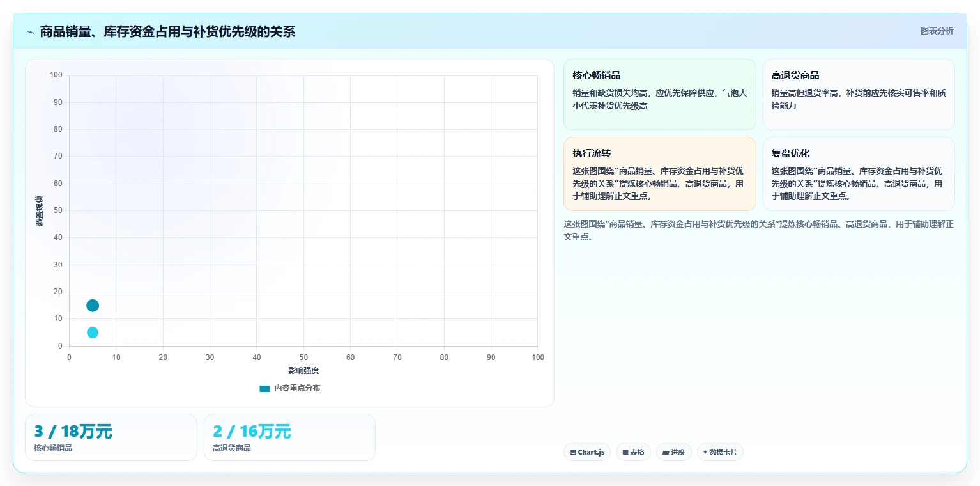The image size is (980, 486).
Task: Click the 影响强度 x-axis title
Action: point(303,371)
